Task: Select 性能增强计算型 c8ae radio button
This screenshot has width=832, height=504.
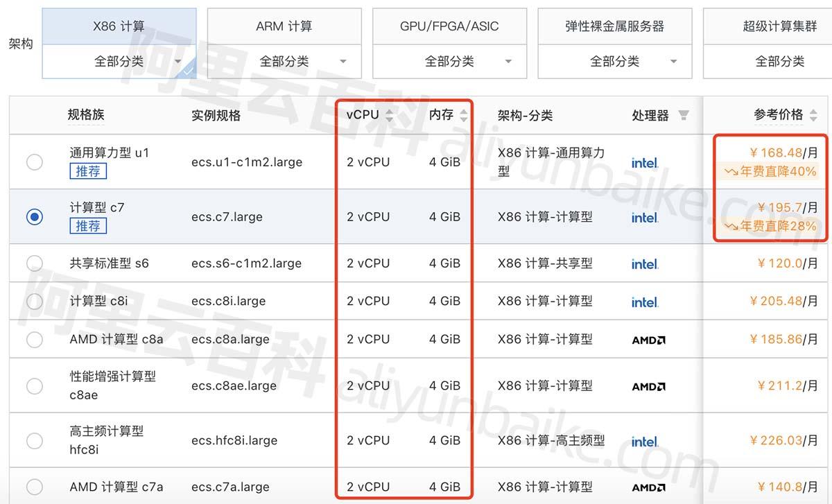Action: pyautogui.click(x=35, y=386)
